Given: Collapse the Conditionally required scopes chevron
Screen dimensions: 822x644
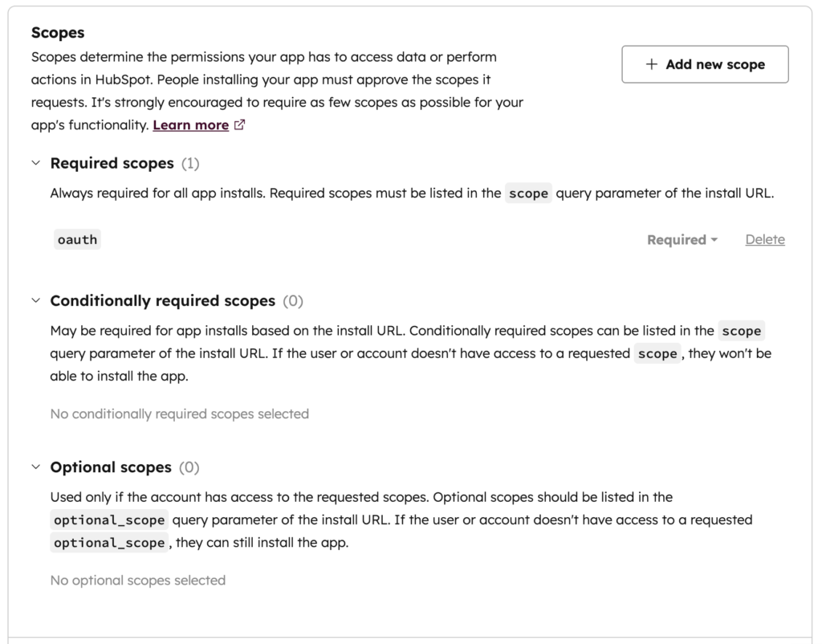Looking at the screenshot, I should [35, 300].
